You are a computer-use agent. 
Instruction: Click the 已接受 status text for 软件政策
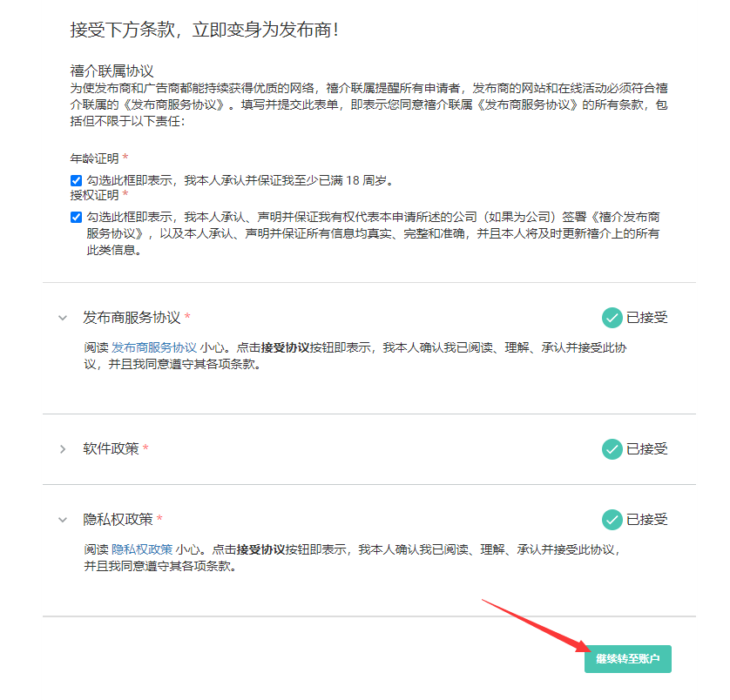647,449
